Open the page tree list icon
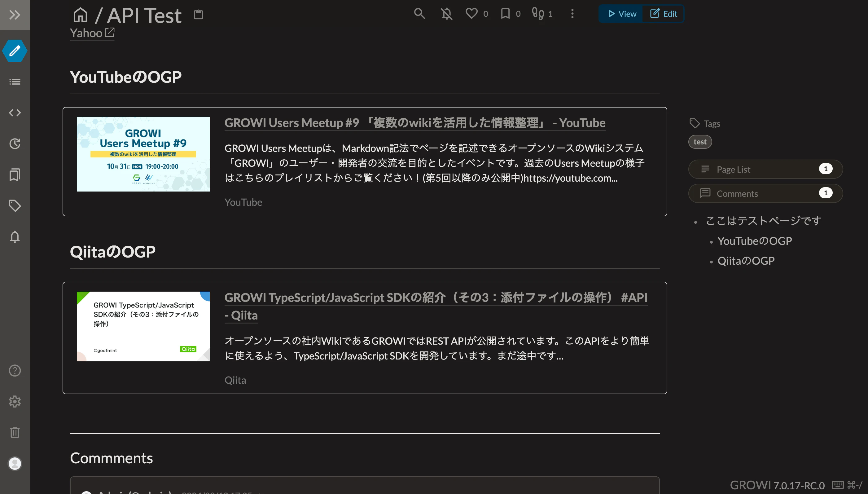The height and width of the screenshot is (494, 868). (15, 82)
